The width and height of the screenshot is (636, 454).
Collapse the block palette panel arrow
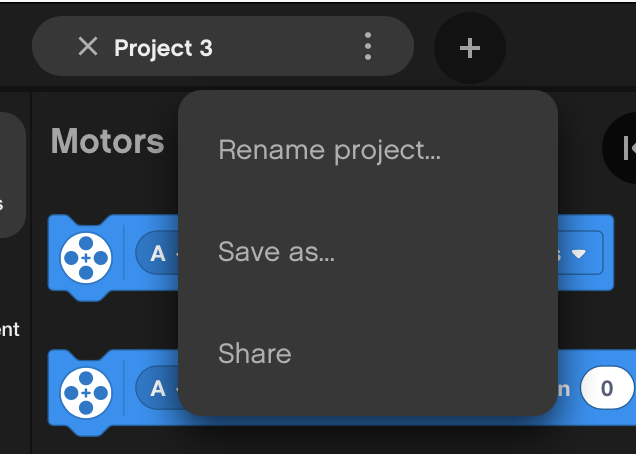[x=627, y=148]
